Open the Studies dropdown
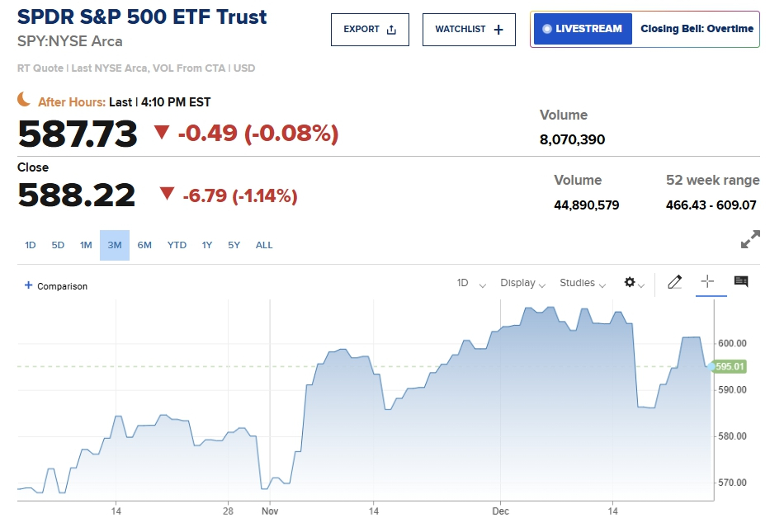The width and height of the screenshot is (770, 532). (x=583, y=283)
